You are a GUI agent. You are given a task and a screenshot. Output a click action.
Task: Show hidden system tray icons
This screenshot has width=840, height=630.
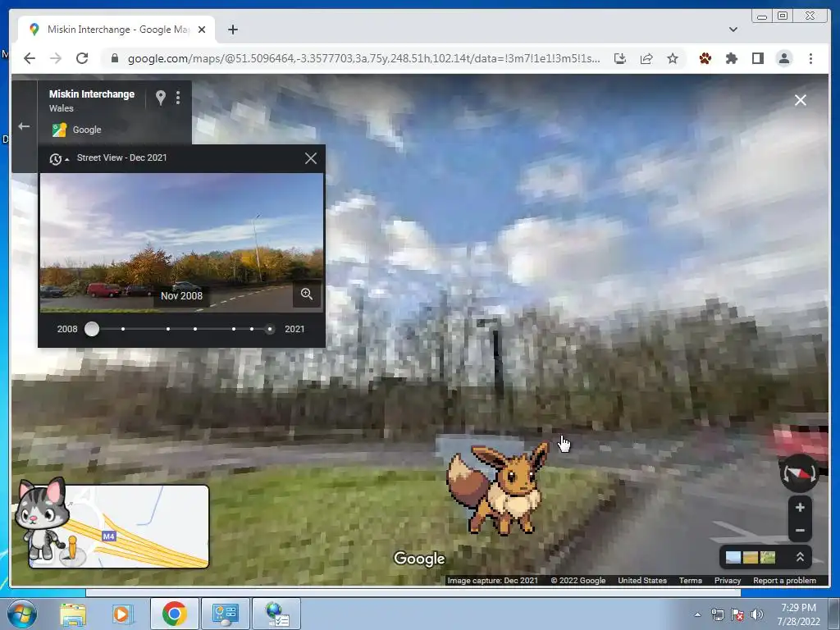pyautogui.click(x=697, y=614)
